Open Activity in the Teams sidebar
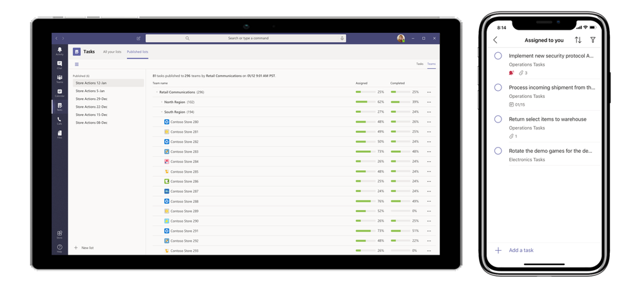644x292 pixels. click(59, 52)
